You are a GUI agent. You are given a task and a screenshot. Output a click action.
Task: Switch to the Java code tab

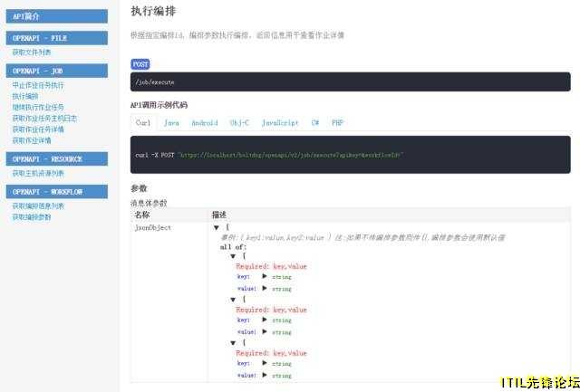coord(171,122)
